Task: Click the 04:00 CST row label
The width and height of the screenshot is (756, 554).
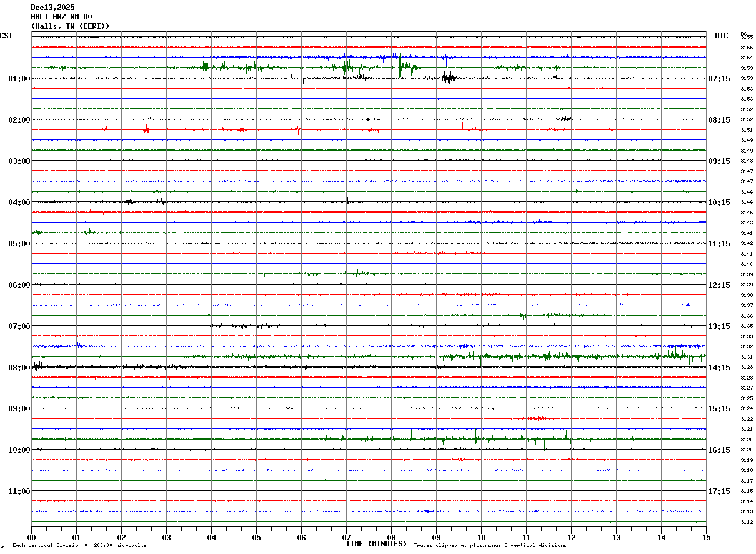Action: (x=19, y=203)
